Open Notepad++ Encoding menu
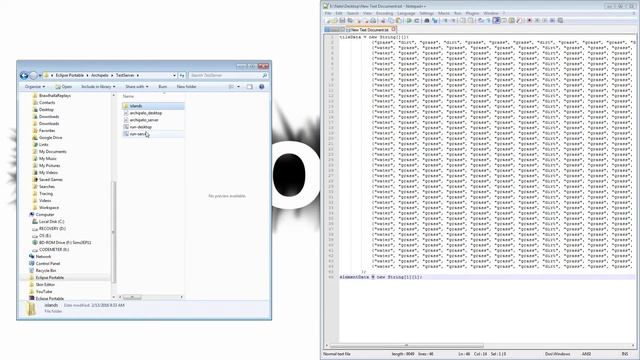Viewport: 640px width, 360px height. tap(384, 13)
